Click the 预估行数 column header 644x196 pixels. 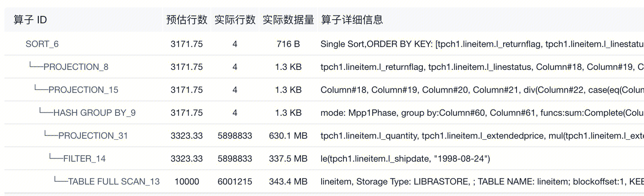tap(187, 20)
